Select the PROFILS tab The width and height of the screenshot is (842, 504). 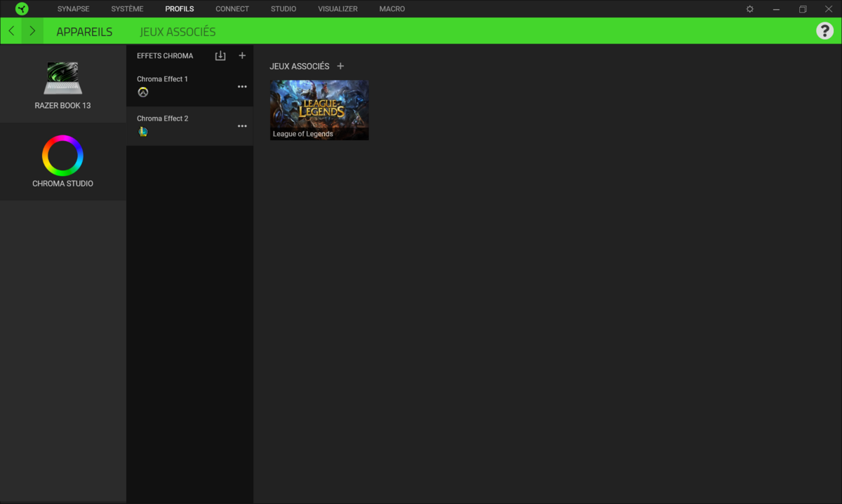pos(180,9)
